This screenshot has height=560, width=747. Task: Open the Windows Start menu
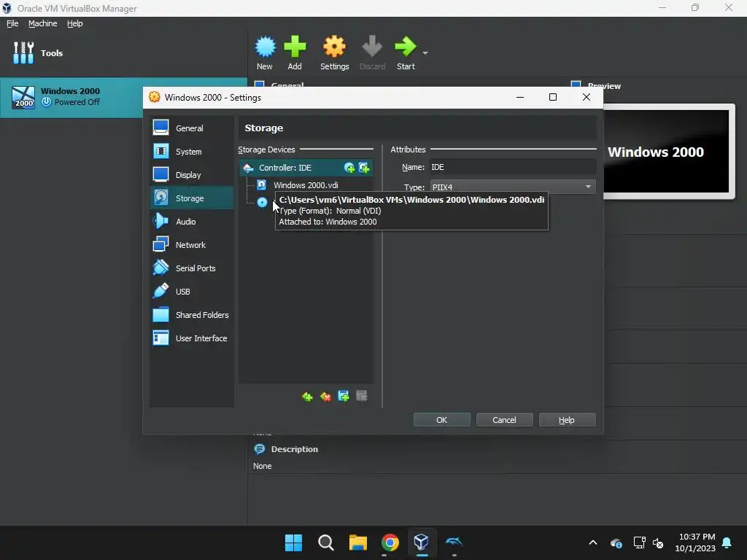coord(293,542)
